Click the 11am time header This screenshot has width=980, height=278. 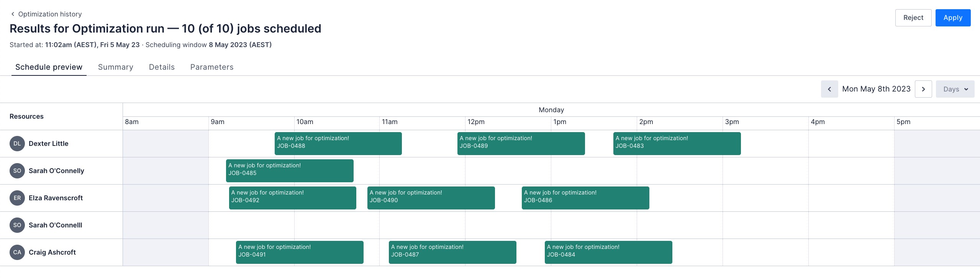pos(390,122)
